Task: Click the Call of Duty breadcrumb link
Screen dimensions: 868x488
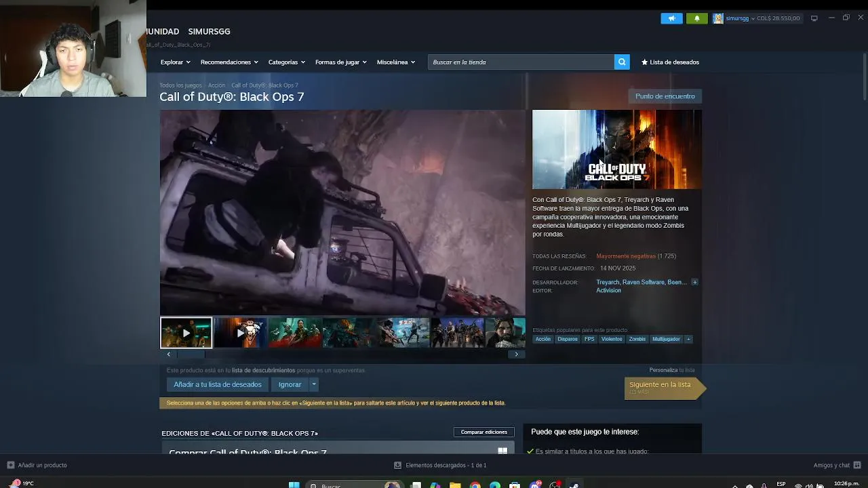Action: coord(264,85)
